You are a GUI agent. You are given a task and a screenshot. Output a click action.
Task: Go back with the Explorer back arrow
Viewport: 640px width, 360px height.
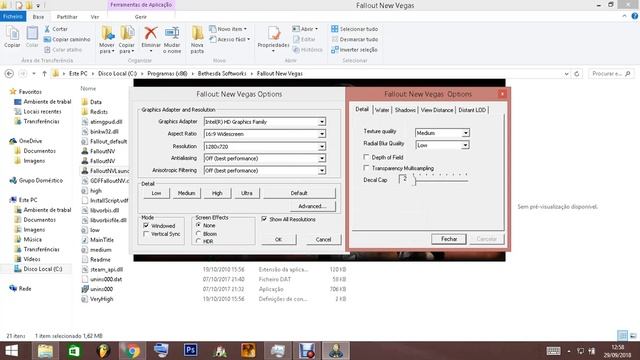coord(9,73)
